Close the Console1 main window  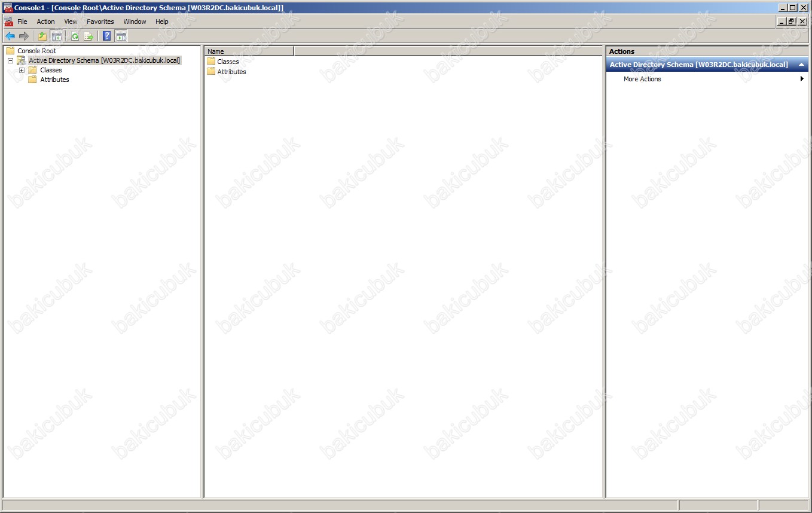pyautogui.click(x=804, y=8)
